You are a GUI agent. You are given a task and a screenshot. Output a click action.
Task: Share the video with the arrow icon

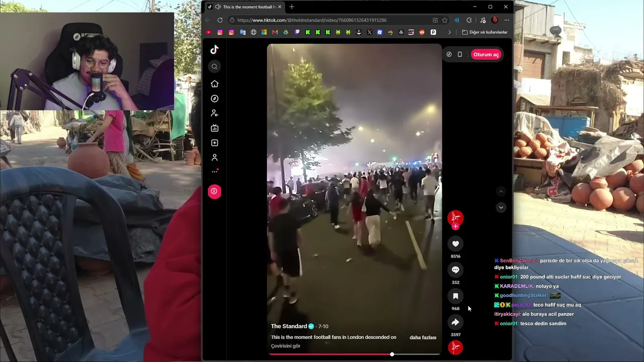pos(455,322)
